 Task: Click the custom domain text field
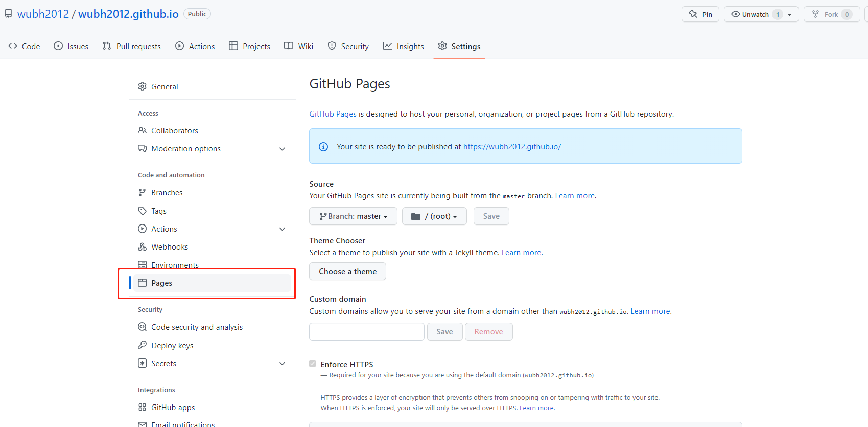tap(366, 332)
